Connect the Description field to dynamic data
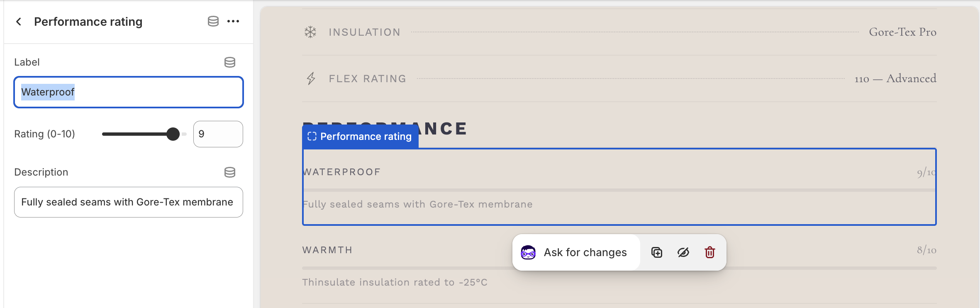Viewport: 980px width, 308px height. tap(230, 172)
